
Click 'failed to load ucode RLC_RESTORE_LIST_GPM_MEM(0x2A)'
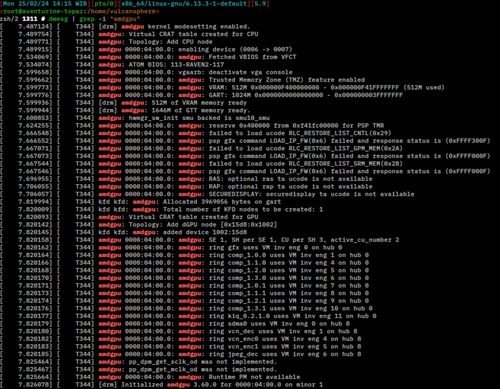coord(306,149)
